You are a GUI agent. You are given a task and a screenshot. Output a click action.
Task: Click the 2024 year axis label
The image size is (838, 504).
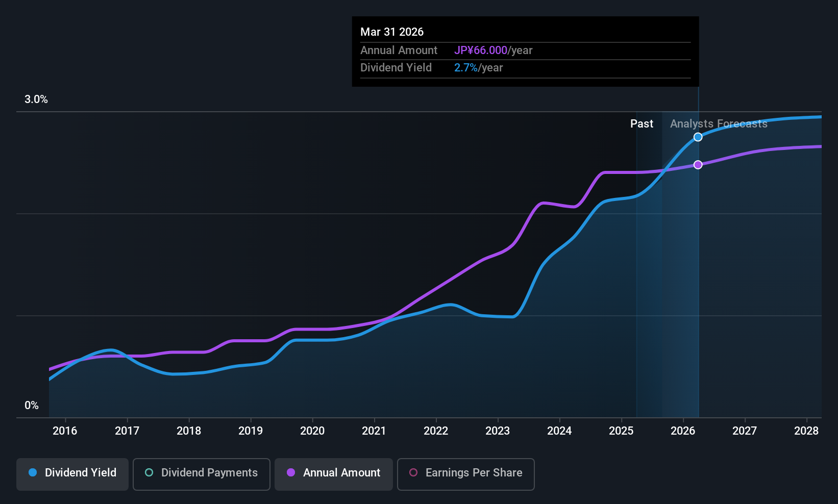559,431
